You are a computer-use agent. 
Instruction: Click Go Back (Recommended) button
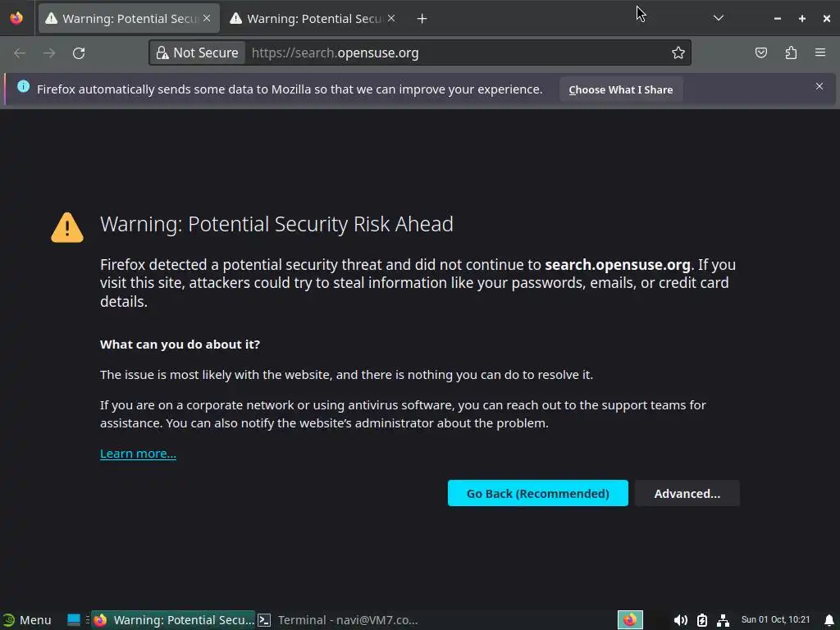click(538, 493)
